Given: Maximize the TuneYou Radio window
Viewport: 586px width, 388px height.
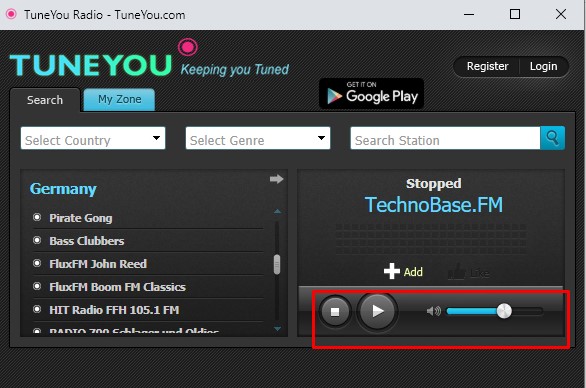Looking at the screenshot, I should [515, 14].
